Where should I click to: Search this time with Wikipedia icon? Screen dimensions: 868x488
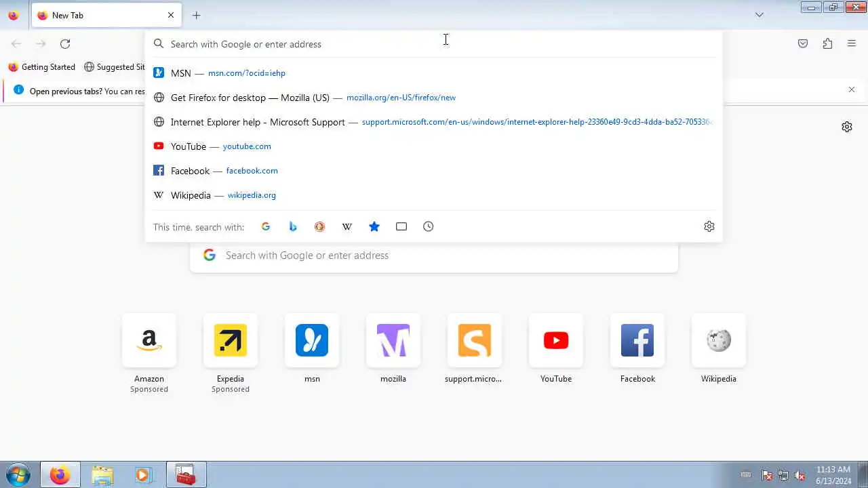pyautogui.click(x=347, y=227)
